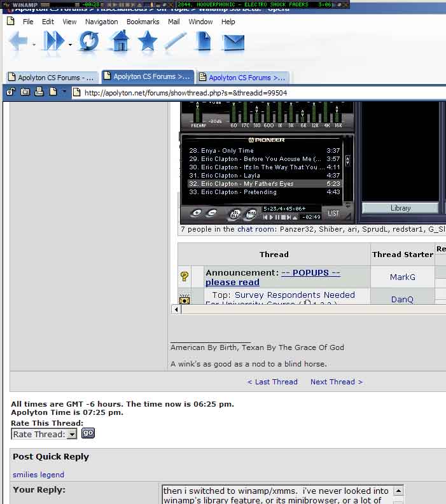Open the Bookmarks menu
Viewport: 446px width, 504px height.
pyautogui.click(x=143, y=22)
